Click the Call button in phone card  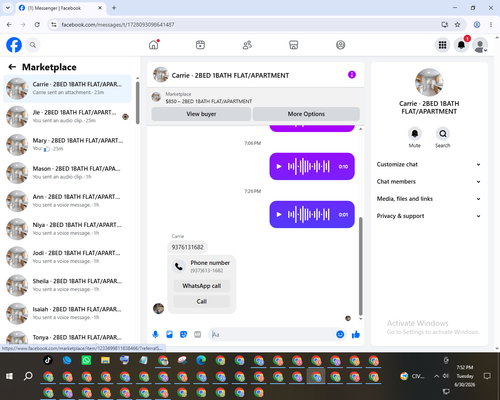coord(202,301)
